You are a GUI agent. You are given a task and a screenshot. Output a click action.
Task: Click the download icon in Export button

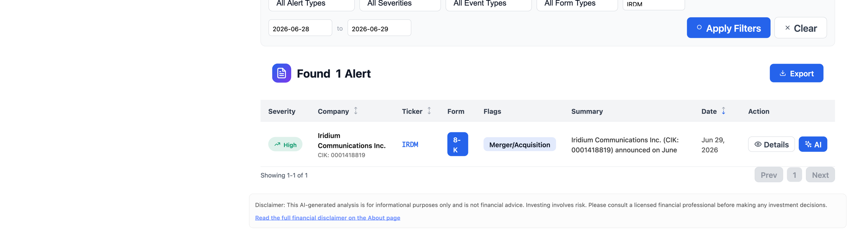(783, 73)
